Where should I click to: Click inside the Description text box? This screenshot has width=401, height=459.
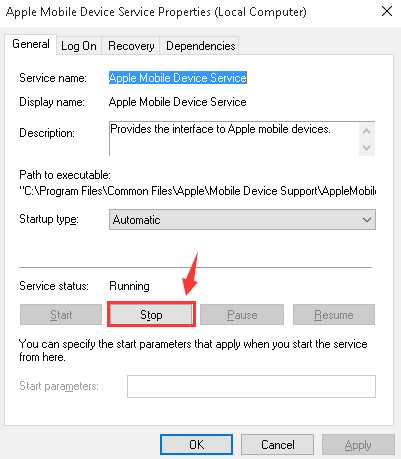click(x=234, y=138)
